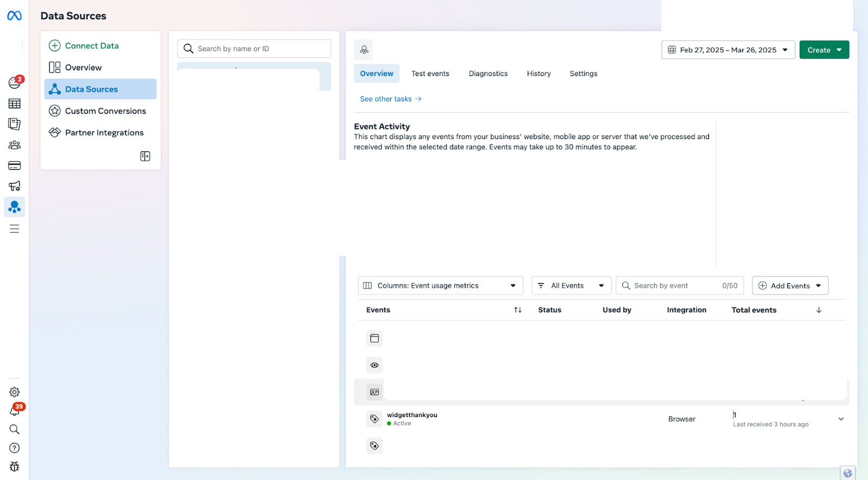This screenshot has width=868, height=480.
Task: Click the sidebar search magnifier icon
Action: pos(15,430)
